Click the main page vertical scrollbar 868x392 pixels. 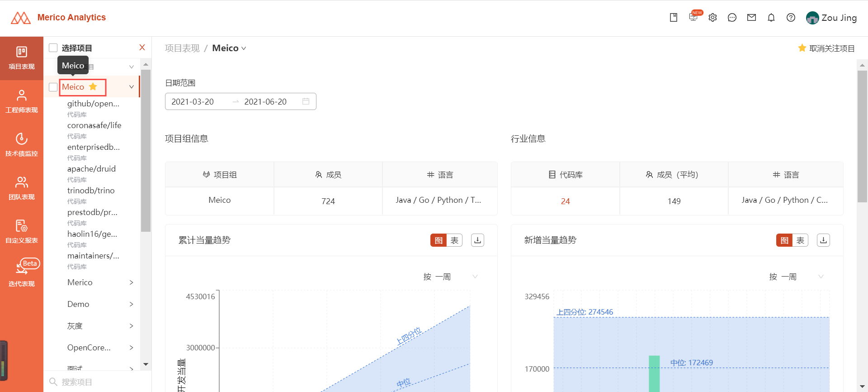863,136
